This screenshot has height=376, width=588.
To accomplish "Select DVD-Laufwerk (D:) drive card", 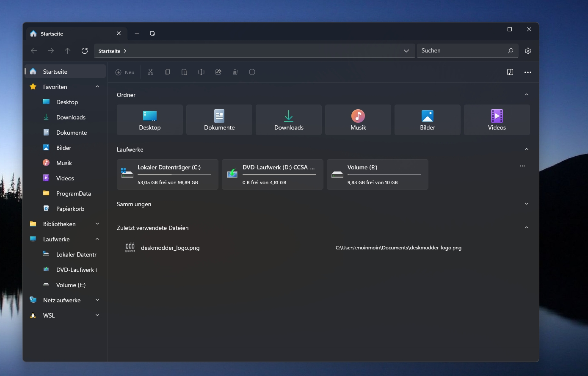I will [x=273, y=174].
